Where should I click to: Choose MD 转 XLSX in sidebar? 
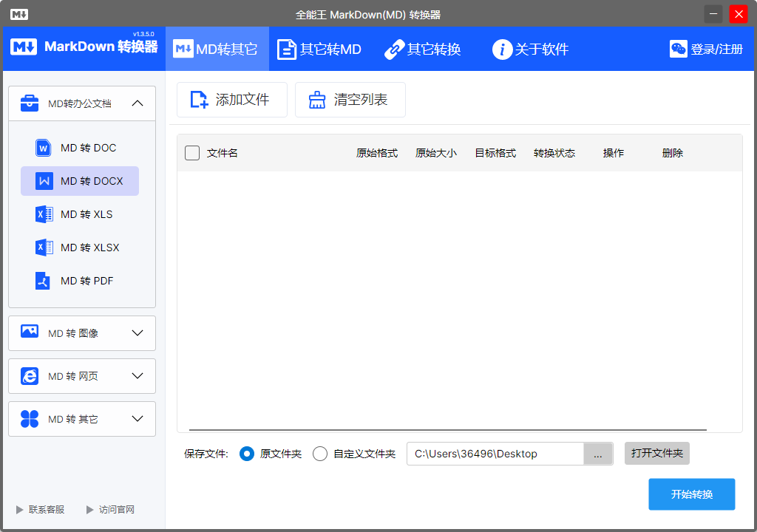[x=80, y=248]
